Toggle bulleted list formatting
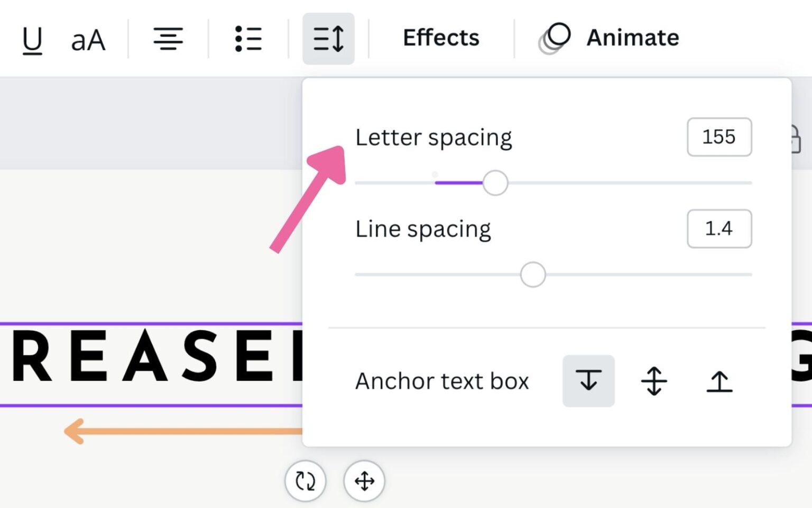 click(x=248, y=39)
